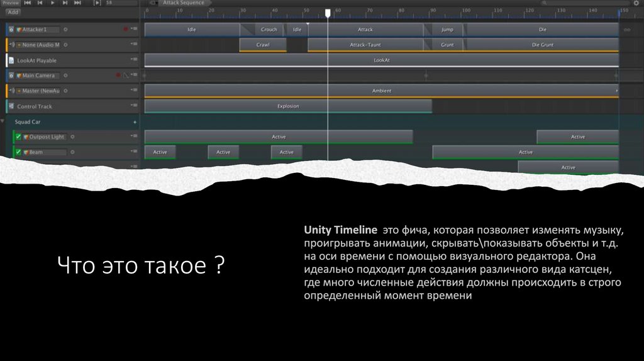Click audio track speaker icon for None (Audio M
644x361 pixels.
point(12,45)
